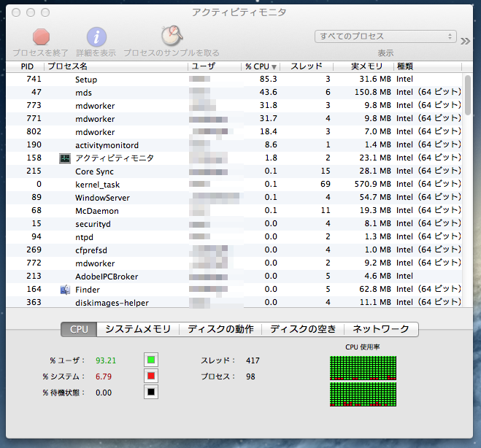Click the 150.8 MB memory value
The height and width of the screenshot is (448, 481).
click(373, 92)
